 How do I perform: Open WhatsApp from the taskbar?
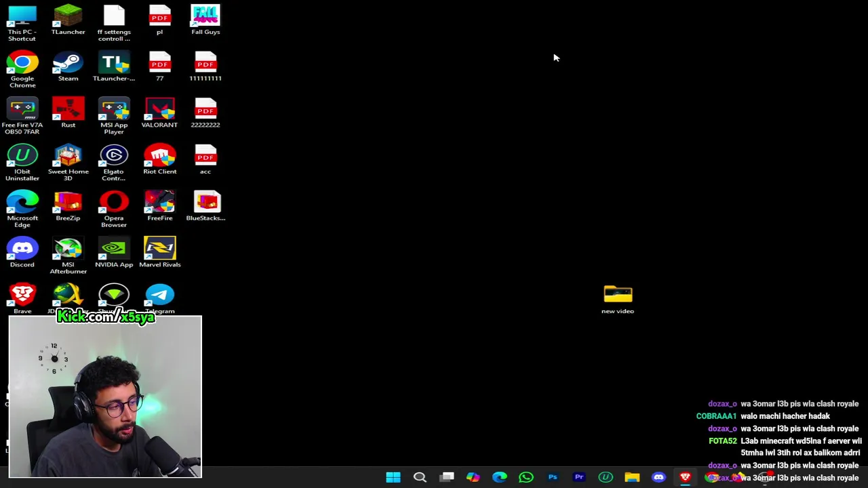[526, 477]
